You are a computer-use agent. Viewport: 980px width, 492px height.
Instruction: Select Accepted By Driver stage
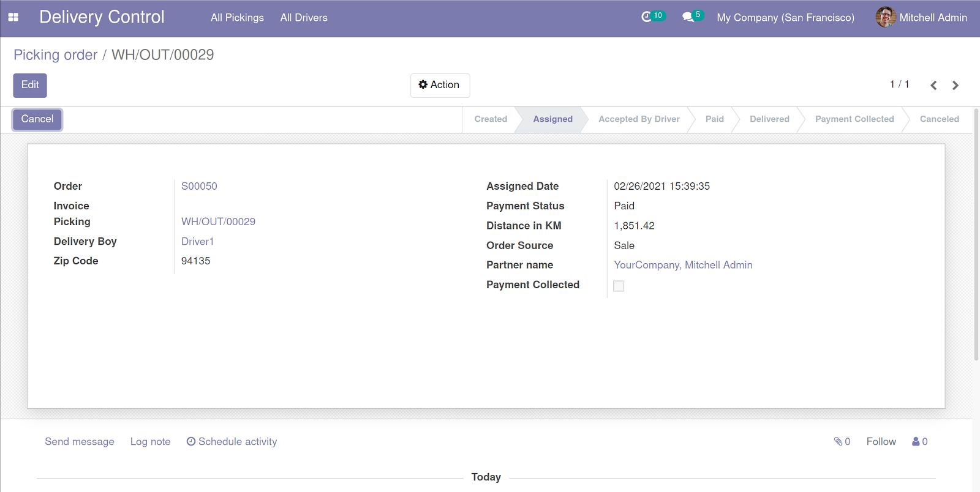click(x=639, y=119)
